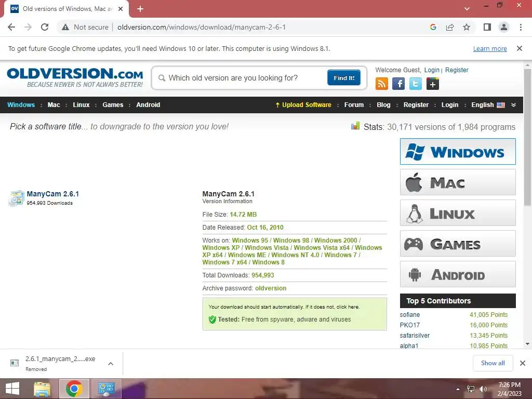Open a new tab with plus button

pyautogui.click(x=140, y=9)
